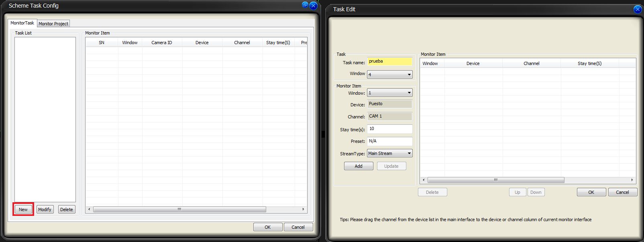Image resolution: width=644 pixels, height=242 pixels.
Task: Click the Device field showing Puesto
Action: 390,104
